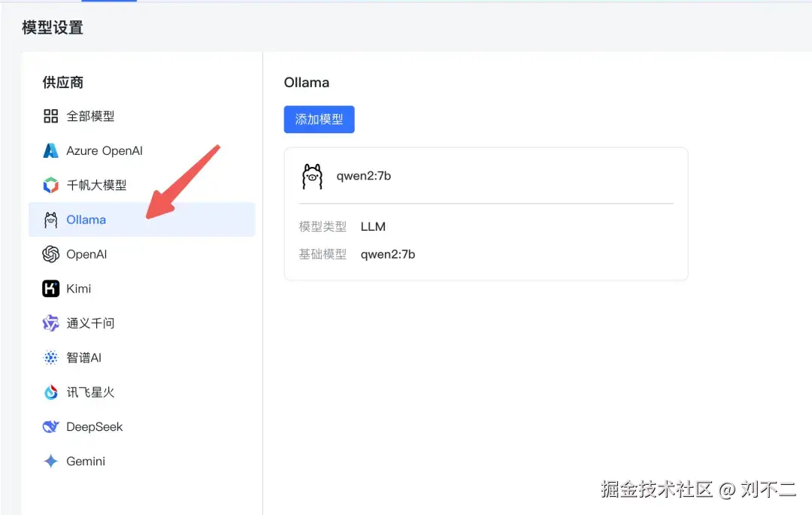812x515 pixels.
Task: Select the OpenAI entry in the sidebar
Action: pos(86,254)
